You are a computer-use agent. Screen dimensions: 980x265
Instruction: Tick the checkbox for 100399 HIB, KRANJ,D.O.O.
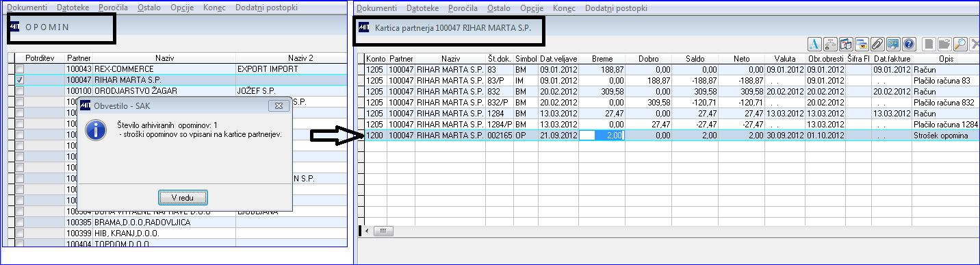[20, 233]
